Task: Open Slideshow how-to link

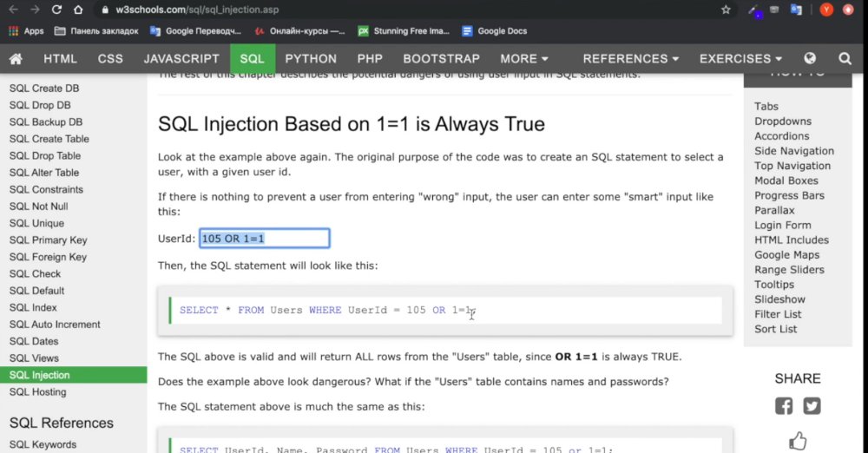Action: click(779, 299)
